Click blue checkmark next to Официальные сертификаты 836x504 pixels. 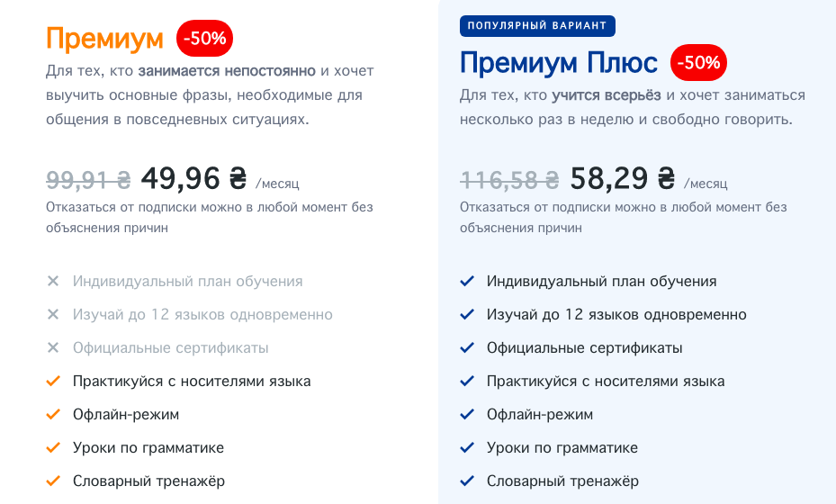pos(466,347)
